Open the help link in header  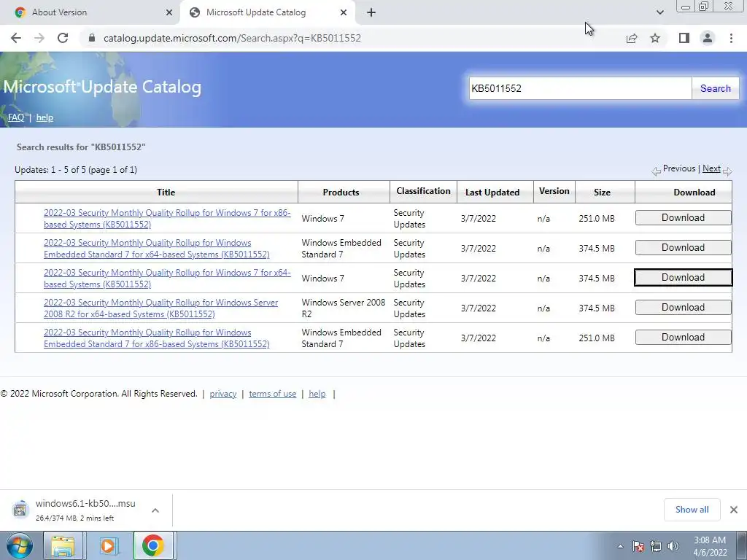coord(44,117)
